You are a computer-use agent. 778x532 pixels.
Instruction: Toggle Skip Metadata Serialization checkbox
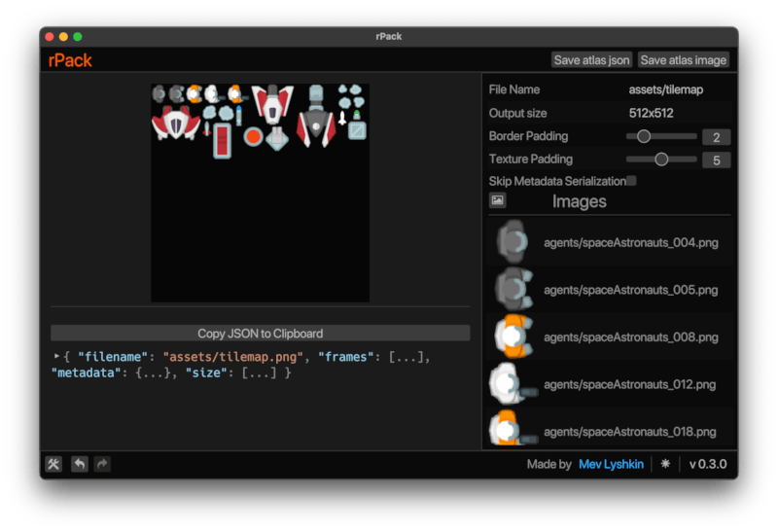[631, 181]
